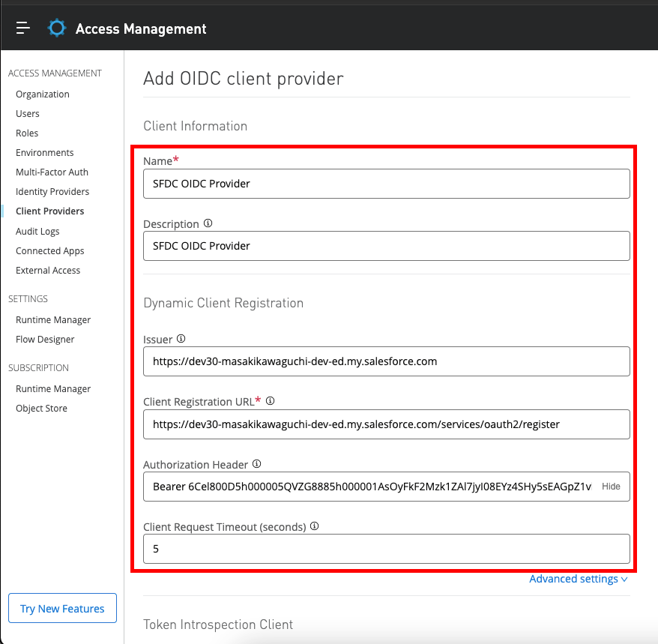
Task: Open Object Store under Subscription
Action: coord(41,409)
